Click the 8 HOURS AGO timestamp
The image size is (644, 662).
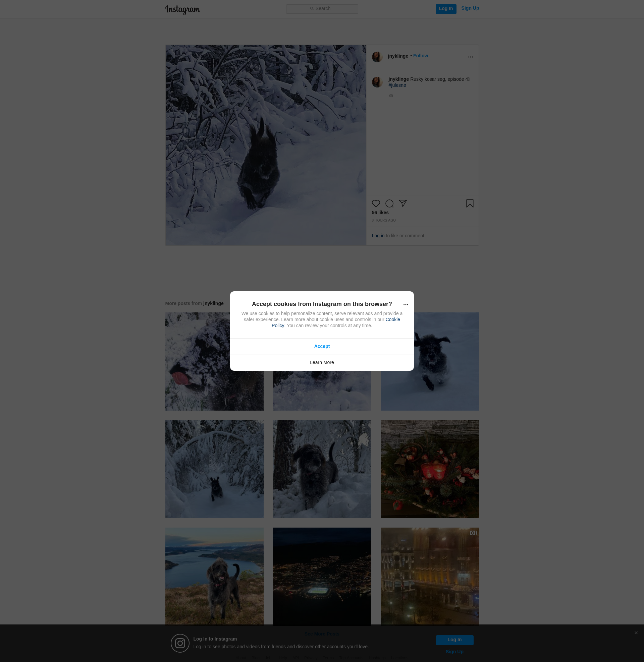(x=384, y=220)
